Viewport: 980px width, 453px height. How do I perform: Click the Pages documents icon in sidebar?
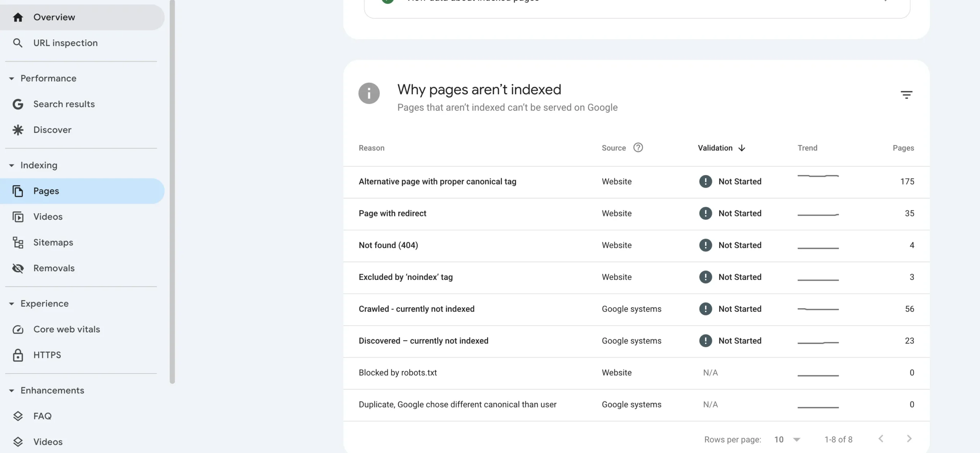18,191
